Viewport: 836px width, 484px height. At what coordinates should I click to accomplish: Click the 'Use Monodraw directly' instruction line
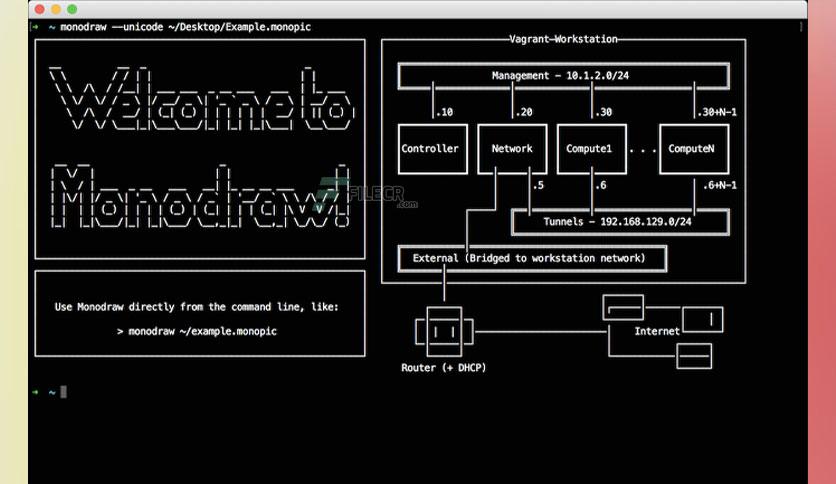[196, 306]
